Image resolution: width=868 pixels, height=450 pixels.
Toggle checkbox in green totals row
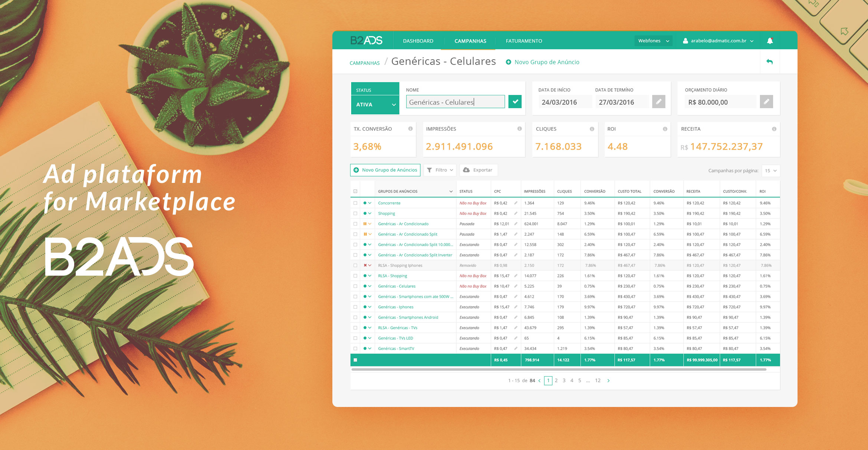[355, 360]
